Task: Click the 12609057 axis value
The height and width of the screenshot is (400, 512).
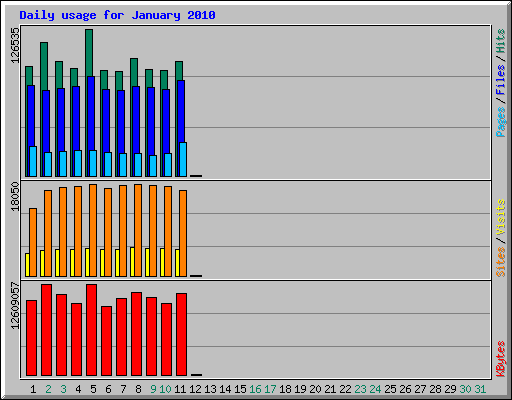Action: 15,305
